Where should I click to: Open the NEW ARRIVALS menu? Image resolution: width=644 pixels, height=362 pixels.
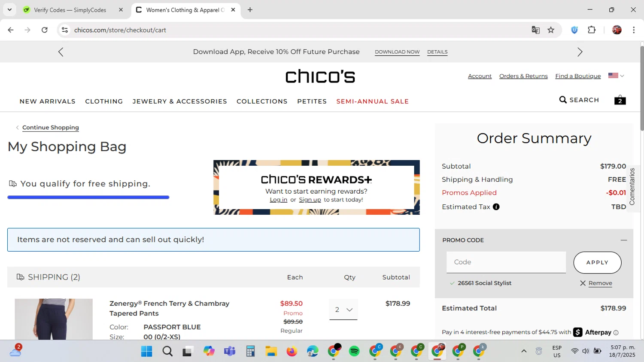pos(48,101)
